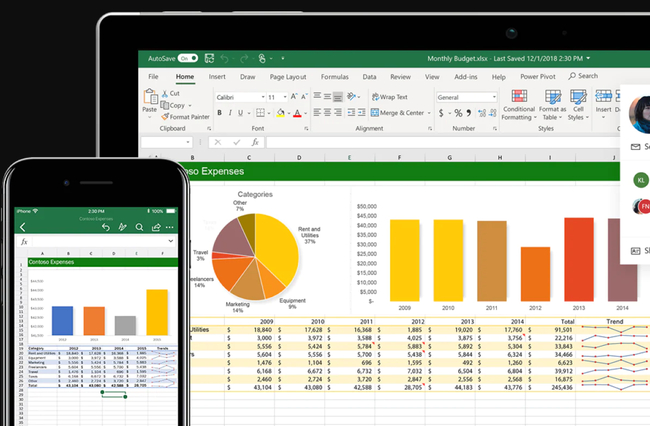The height and width of the screenshot is (426, 650).
Task: Click the Decrease Decimal icon
Action: [492, 113]
